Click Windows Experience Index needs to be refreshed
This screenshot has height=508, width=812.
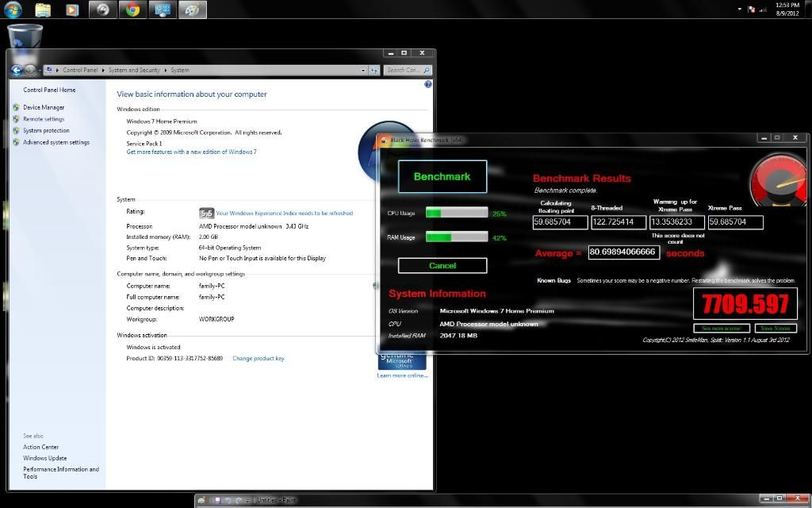tap(285, 213)
